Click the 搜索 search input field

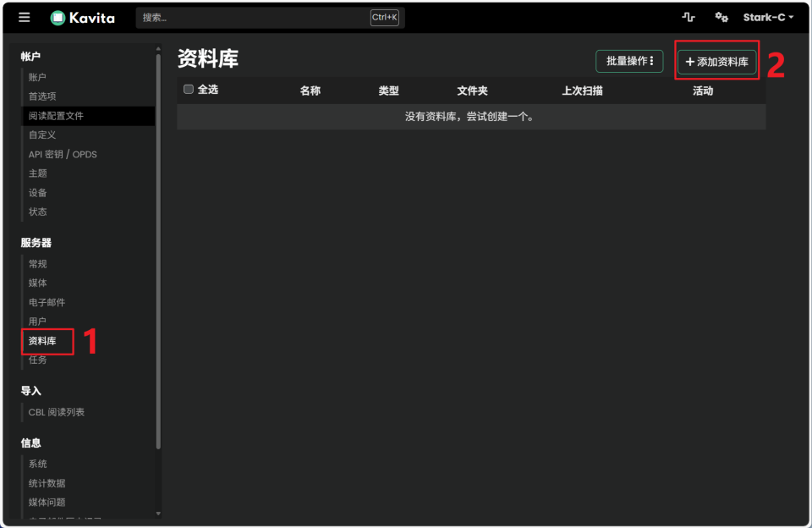click(254, 18)
